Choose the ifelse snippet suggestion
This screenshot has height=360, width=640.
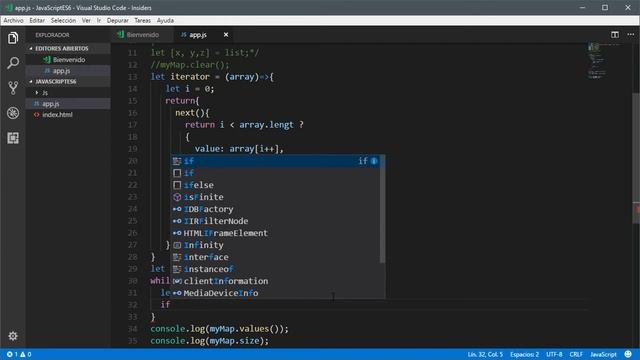(275, 185)
